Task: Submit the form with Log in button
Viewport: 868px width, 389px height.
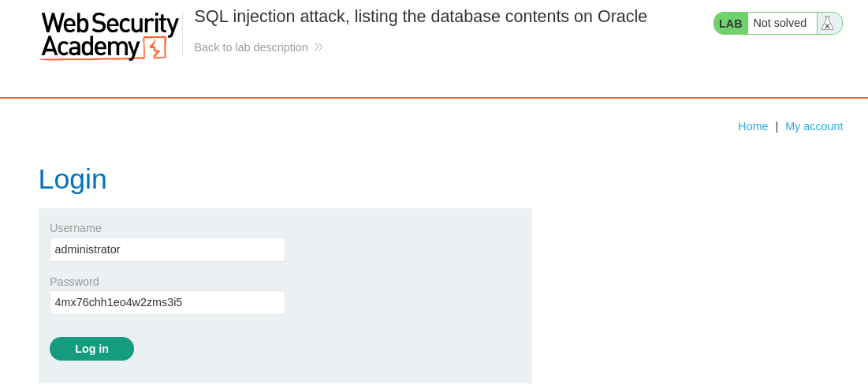Action: point(92,349)
